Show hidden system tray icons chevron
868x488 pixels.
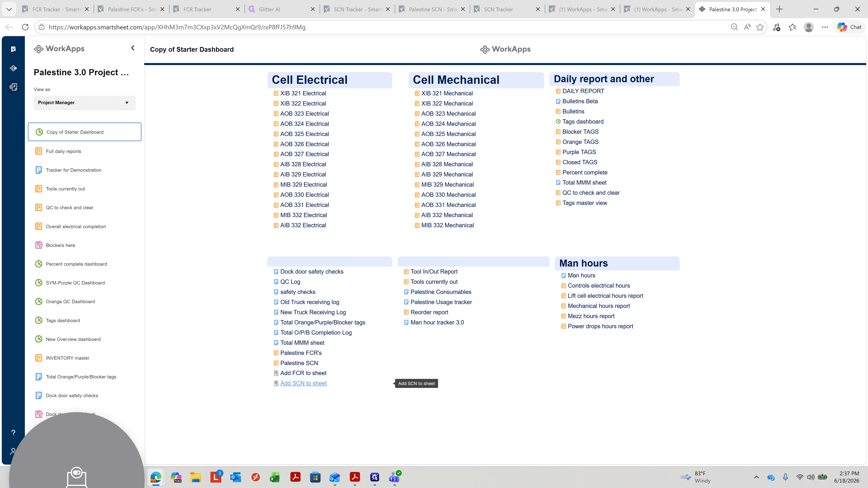pyautogui.click(x=757, y=477)
